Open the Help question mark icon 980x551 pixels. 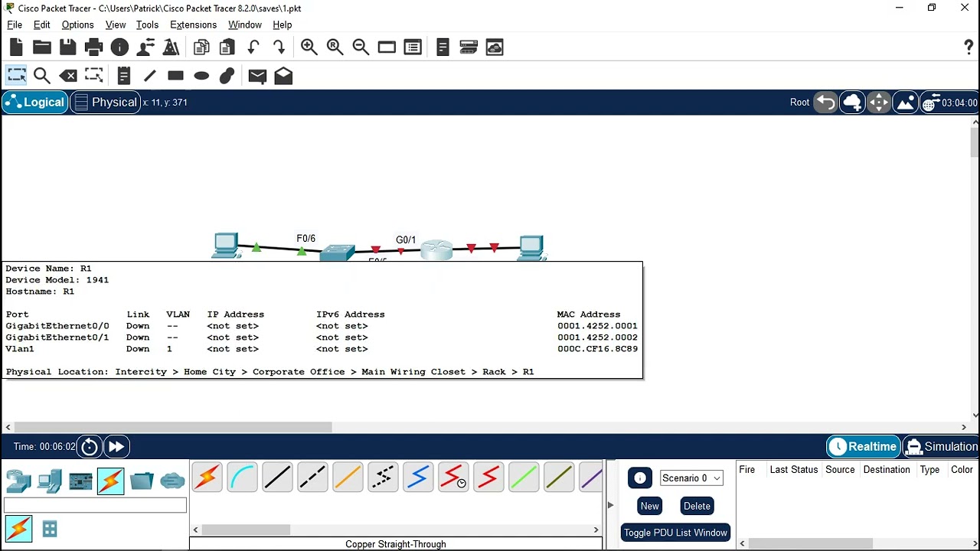[969, 47]
